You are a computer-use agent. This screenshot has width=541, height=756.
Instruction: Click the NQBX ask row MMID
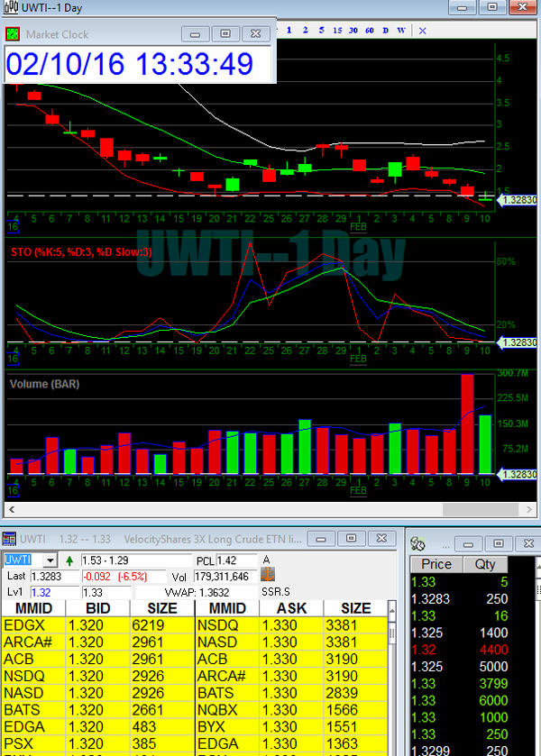[x=217, y=710]
